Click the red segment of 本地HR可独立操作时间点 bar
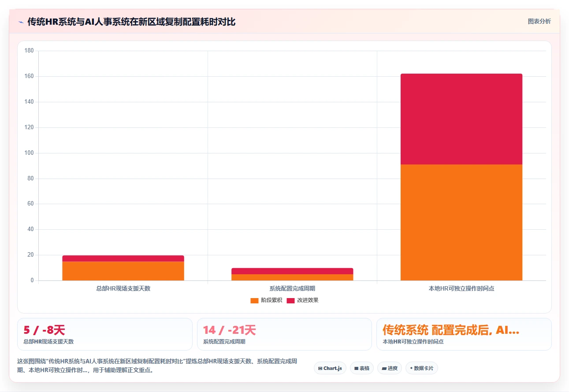Image resolution: width=569 pixels, height=392 pixels. (461, 119)
